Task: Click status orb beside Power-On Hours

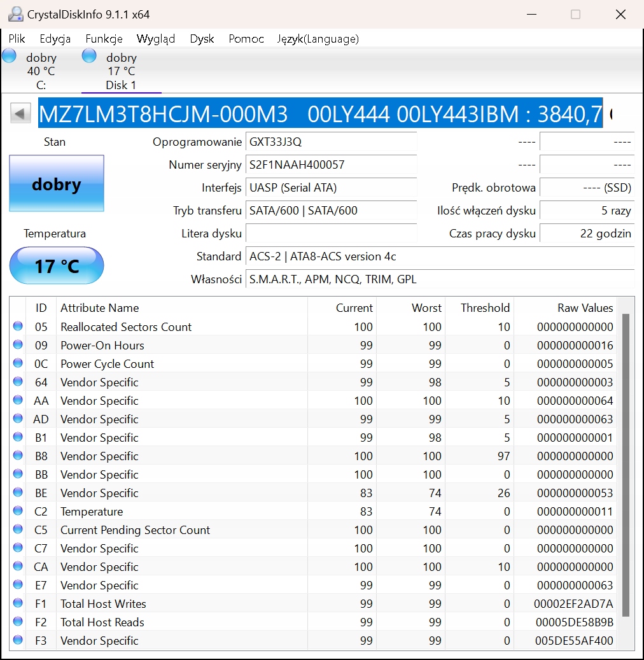Action: [18, 345]
